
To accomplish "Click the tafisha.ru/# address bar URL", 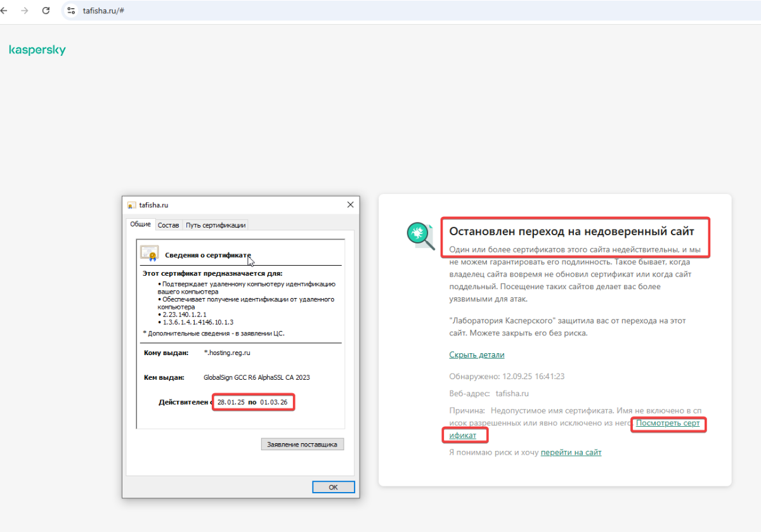I will 103,11.
